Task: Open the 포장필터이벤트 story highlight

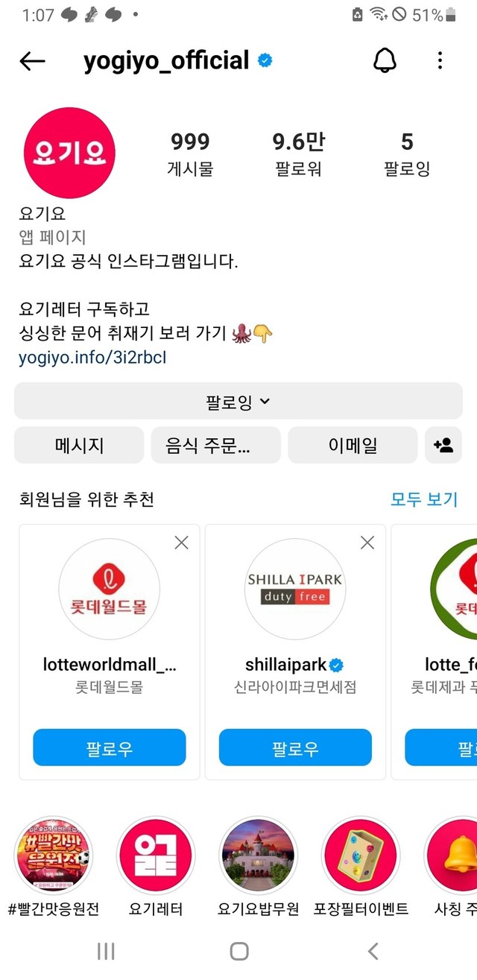Action: coord(361,855)
